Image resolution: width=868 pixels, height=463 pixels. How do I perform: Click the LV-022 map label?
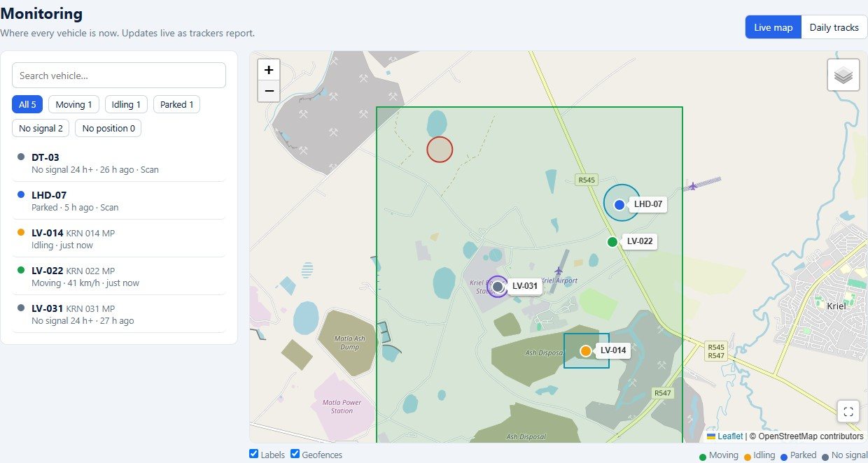(x=640, y=241)
